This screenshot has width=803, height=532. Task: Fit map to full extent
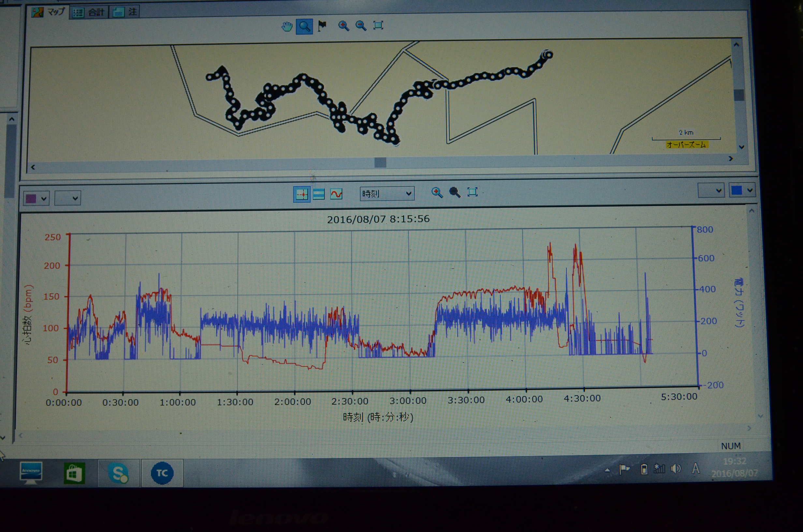click(378, 25)
